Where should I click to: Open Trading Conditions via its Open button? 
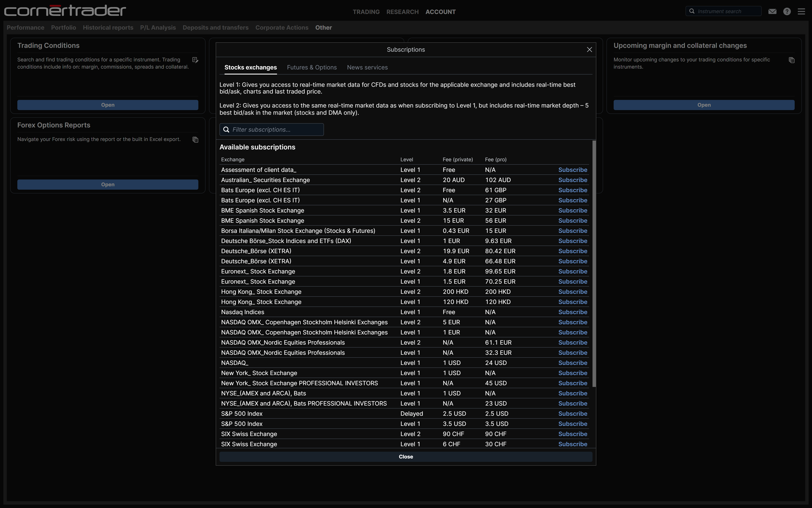(108, 105)
